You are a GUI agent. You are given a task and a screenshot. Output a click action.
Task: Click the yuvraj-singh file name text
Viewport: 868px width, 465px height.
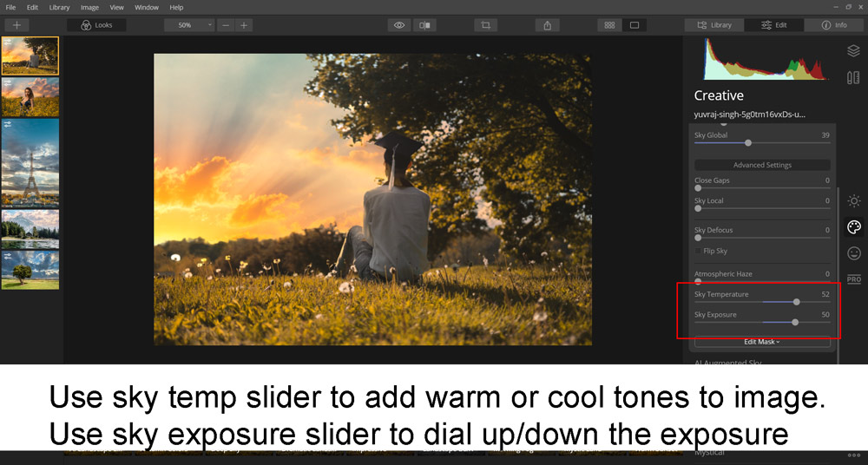pos(750,115)
